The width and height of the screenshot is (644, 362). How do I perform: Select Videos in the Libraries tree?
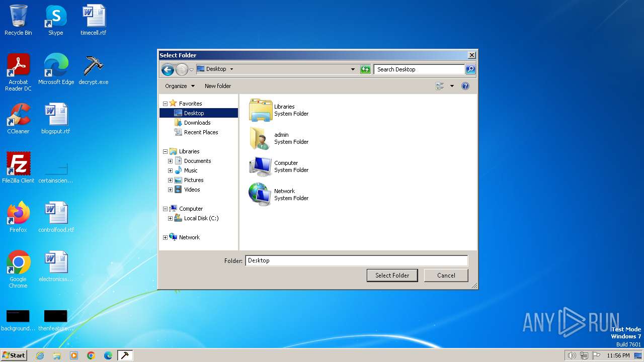pos(192,190)
